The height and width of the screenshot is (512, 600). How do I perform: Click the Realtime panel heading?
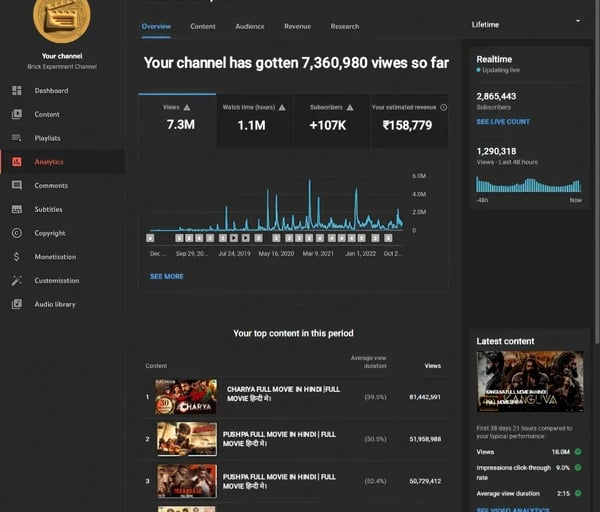tap(494, 59)
